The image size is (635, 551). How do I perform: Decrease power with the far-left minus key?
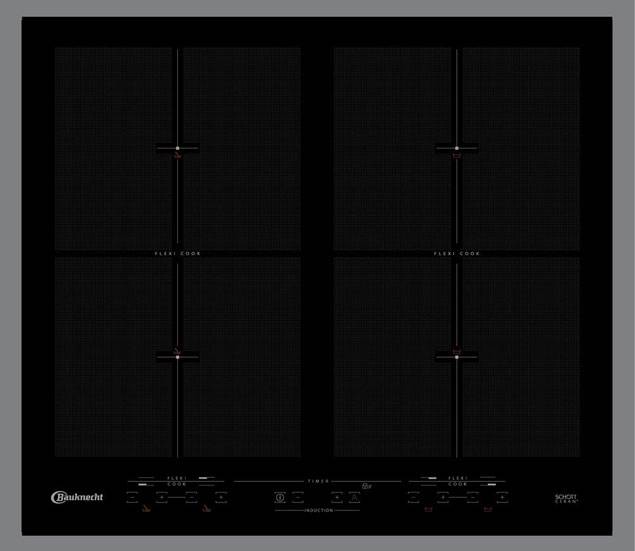pos(133,496)
